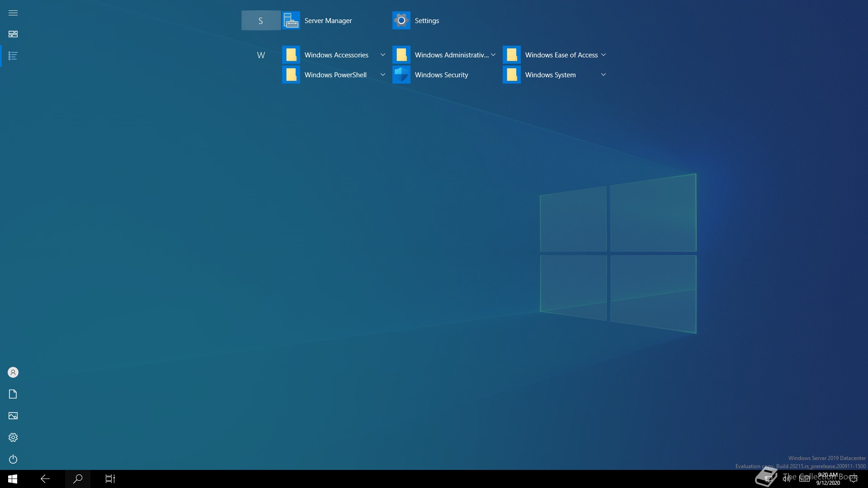The width and height of the screenshot is (868, 488).
Task: Open Task View on the taskbar
Action: pyautogui.click(x=110, y=479)
